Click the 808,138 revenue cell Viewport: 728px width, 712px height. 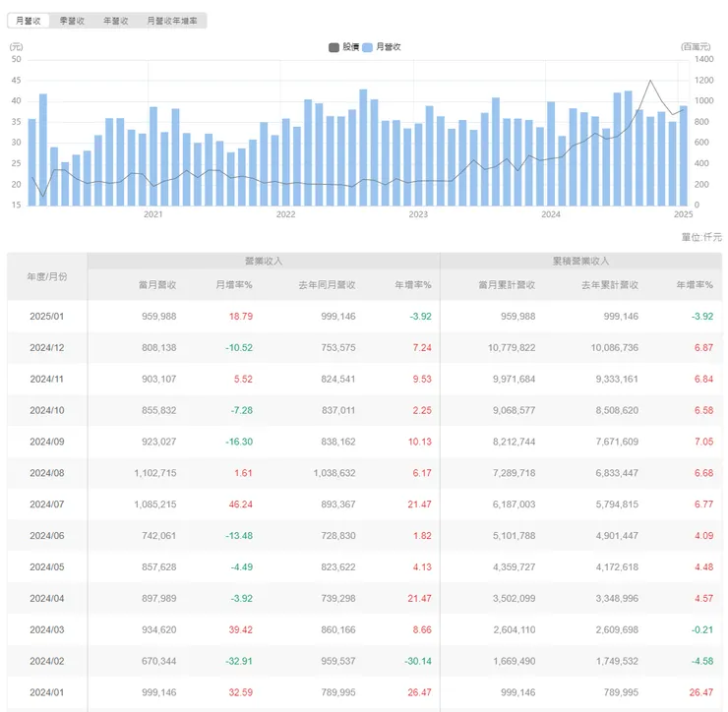[x=159, y=348]
